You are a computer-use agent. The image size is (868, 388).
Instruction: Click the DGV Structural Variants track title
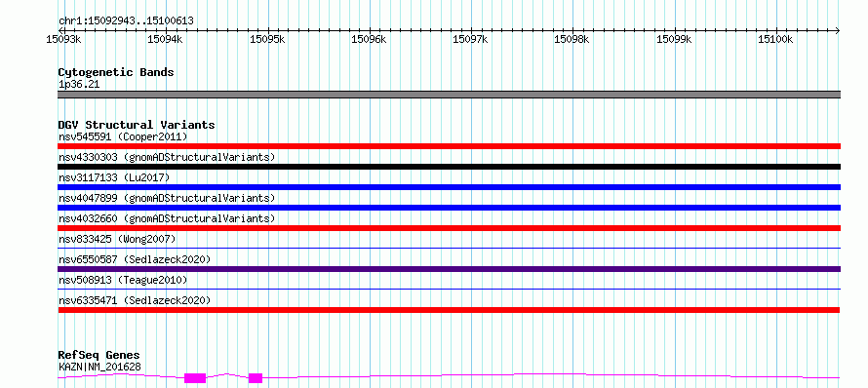tap(137, 125)
